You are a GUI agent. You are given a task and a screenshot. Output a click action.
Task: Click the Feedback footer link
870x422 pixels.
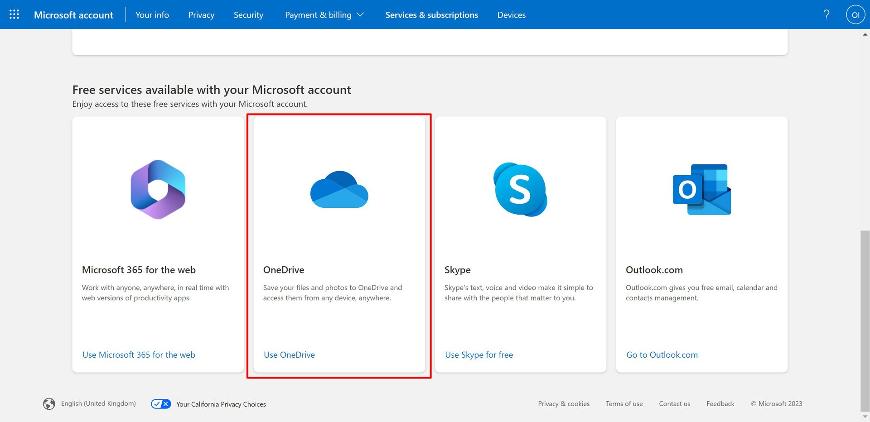tap(720, 404)
